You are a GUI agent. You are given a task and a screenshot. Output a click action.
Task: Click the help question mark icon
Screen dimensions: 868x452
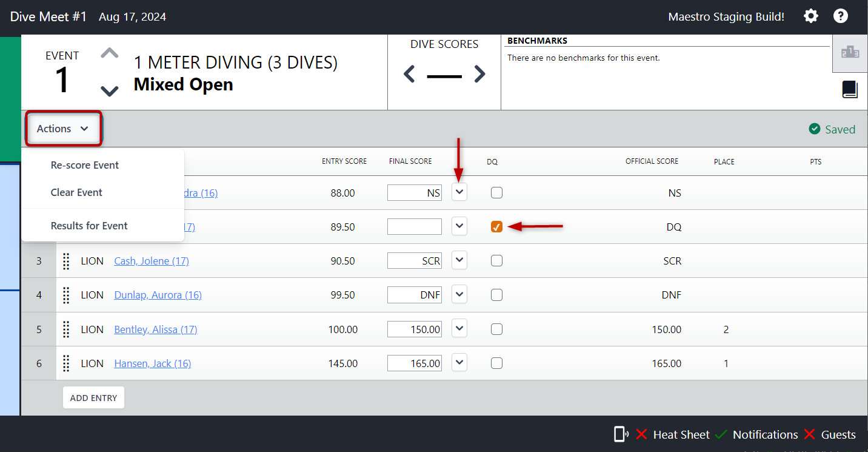pyautogui.click(x=841, y=16)
